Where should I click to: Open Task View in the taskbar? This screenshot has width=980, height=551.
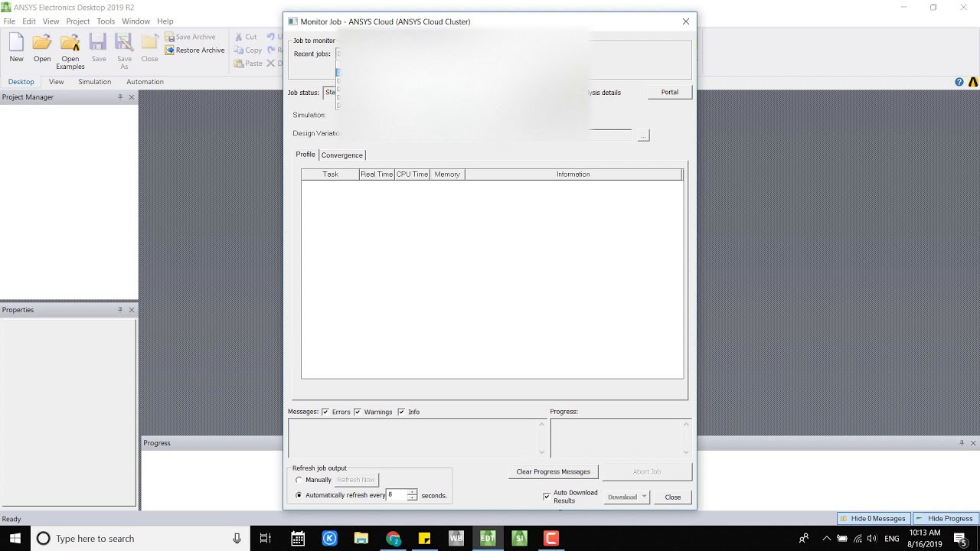pos(266,538)
